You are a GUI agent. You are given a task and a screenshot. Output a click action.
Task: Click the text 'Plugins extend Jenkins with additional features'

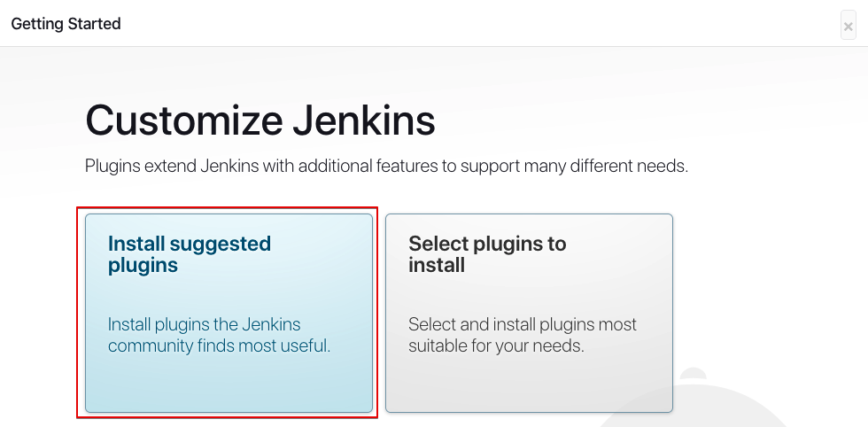coord(261,166)
